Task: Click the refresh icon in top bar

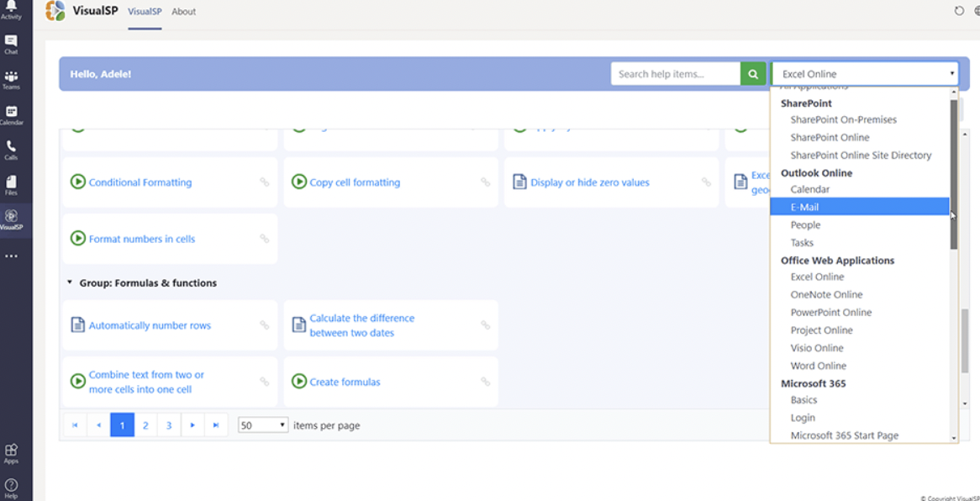Action: tap(959, 11)
